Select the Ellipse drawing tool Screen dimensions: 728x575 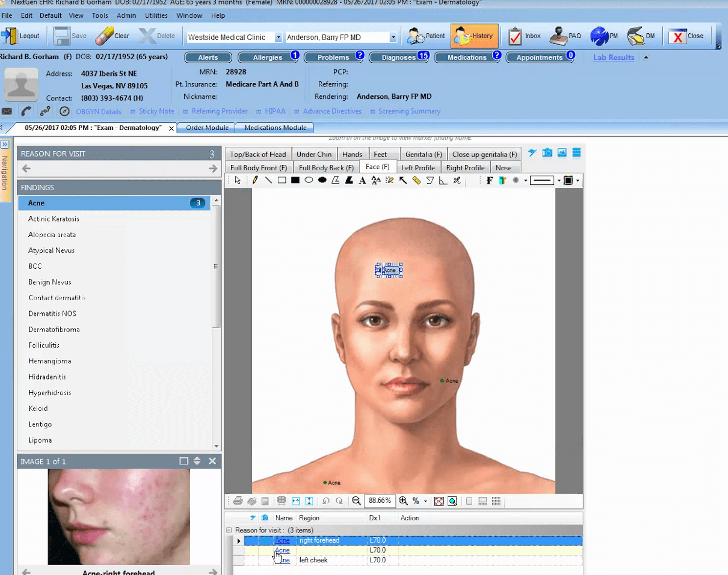click(x=309, y=180)
